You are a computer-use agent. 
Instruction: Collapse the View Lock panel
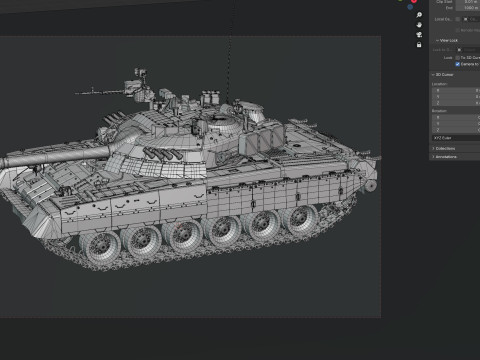447,40
